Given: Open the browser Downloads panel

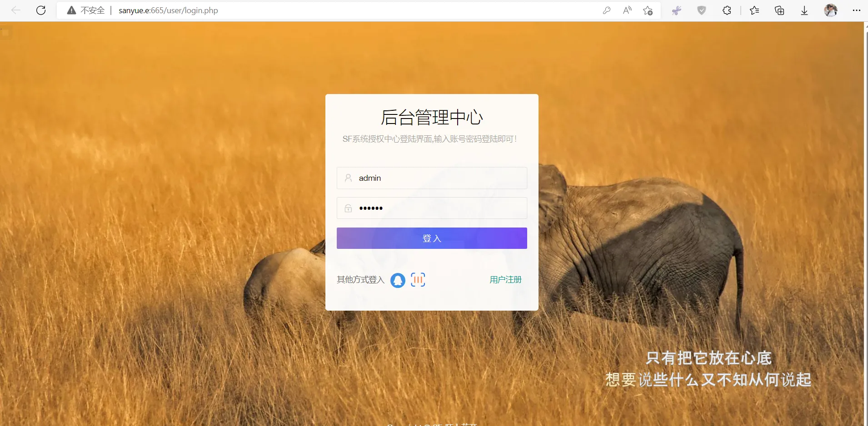Looking at the screenshot, I should [804, 10].
